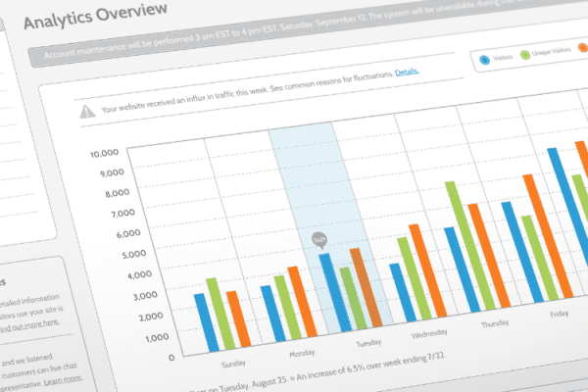Viewport: 588px width, 392px height.
Task: Click the 'Unique Visitors' legend label
Action: pos(551,51)
